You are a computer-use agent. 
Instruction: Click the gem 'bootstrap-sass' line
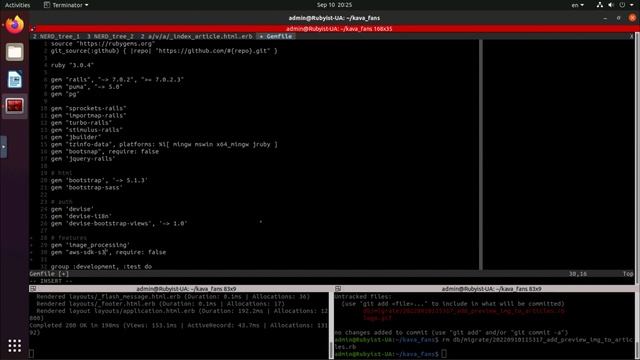(x=87, y=188)
